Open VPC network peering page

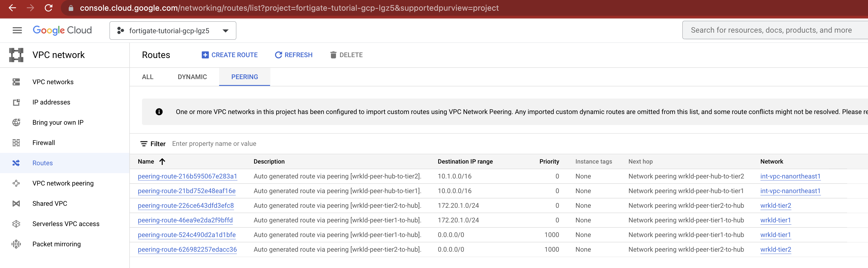63,183
